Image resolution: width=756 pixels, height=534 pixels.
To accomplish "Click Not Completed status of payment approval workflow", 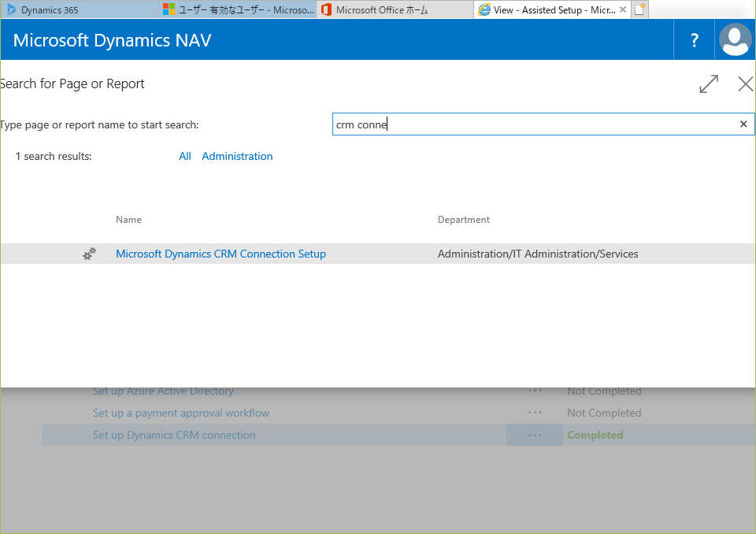I will (604, 413).
